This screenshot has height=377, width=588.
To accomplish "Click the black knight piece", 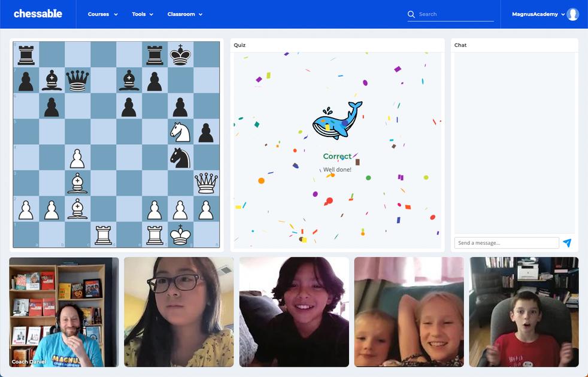I will coord(180,157).
